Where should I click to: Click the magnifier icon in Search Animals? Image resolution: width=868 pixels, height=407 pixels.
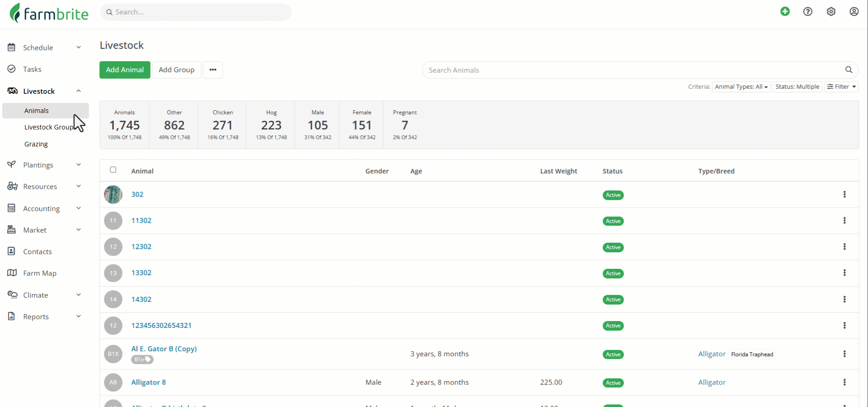click(x=849, y=70)
